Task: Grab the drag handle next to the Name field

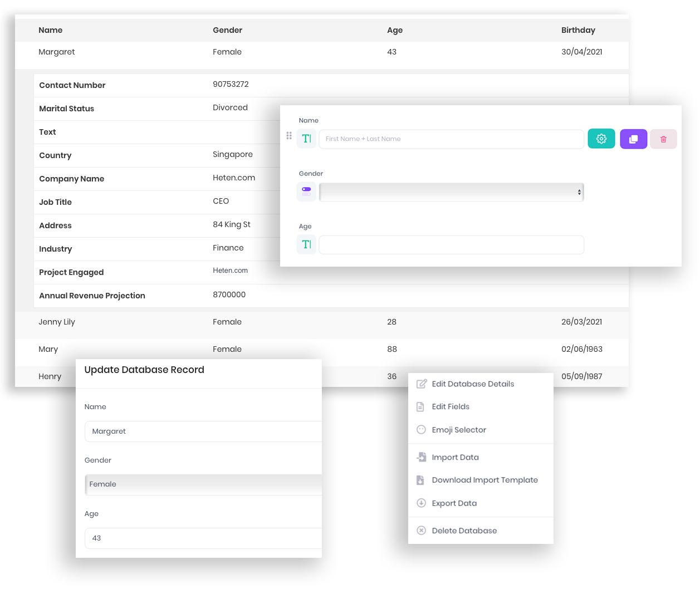Action: coord(289,135)
